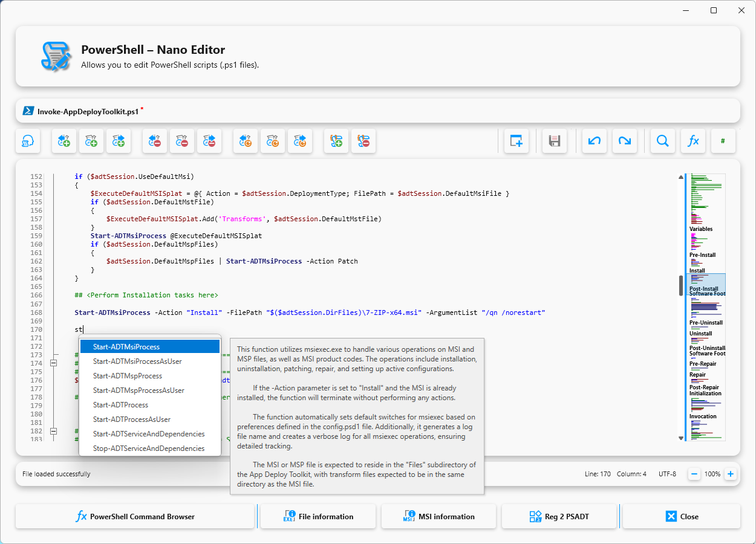
Task: Click the head-with-script assistant icon in the toolbar
Action: pos(28,141)
